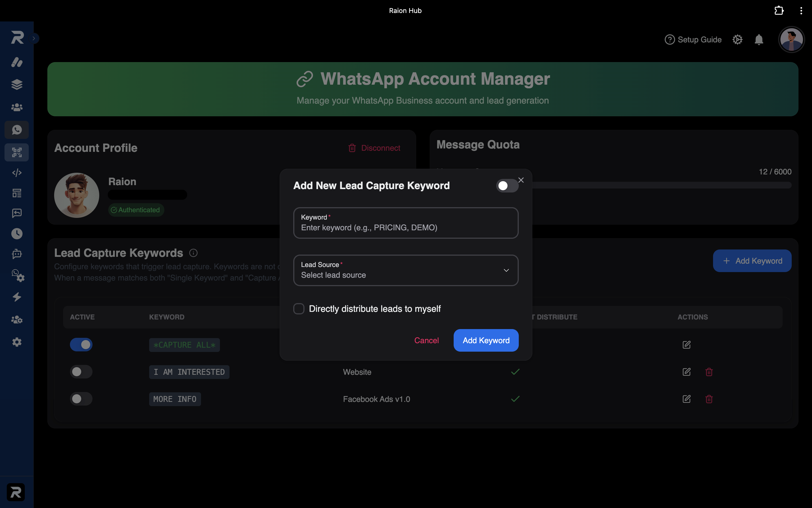Click the ACTIONS column header
The width and height of the screenshot is (812, 508).
tap(692, 317)
